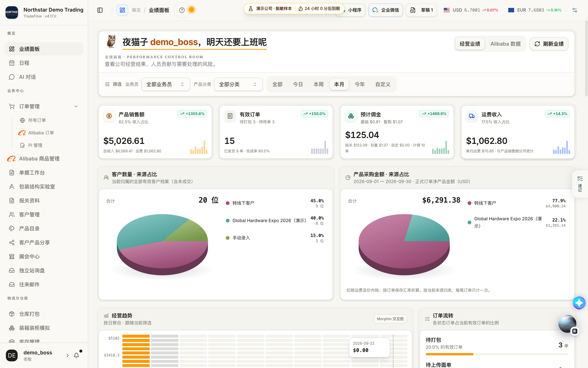This screenshot has width=588, height=368.
Task: Open 客户产品分享 in sidebar
Action: click(x=44, y=243)
